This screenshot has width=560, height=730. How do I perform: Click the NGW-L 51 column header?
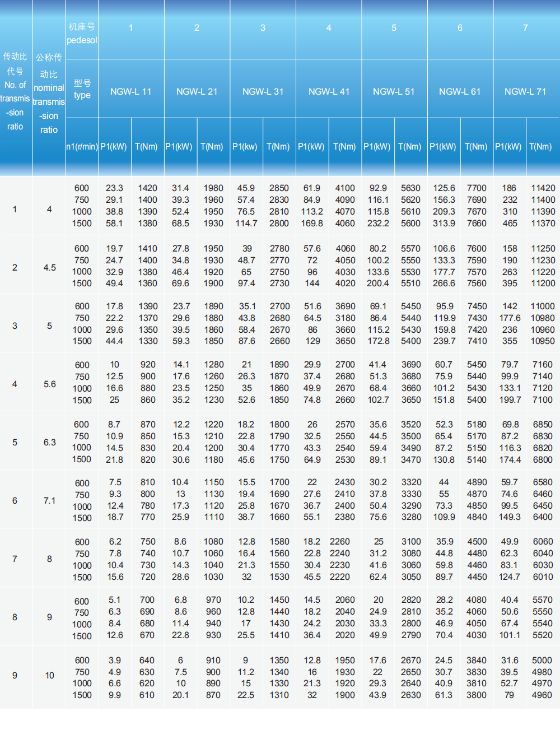click(394, 91)
